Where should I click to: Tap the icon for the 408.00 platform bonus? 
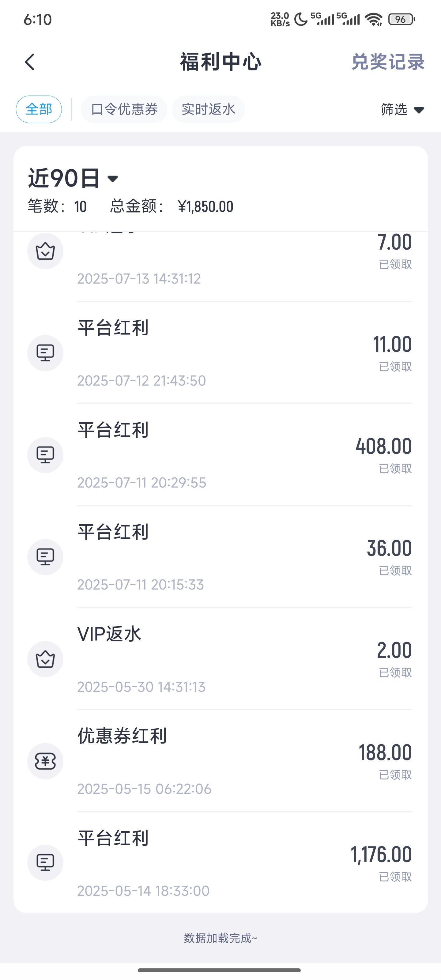(45, 455)
